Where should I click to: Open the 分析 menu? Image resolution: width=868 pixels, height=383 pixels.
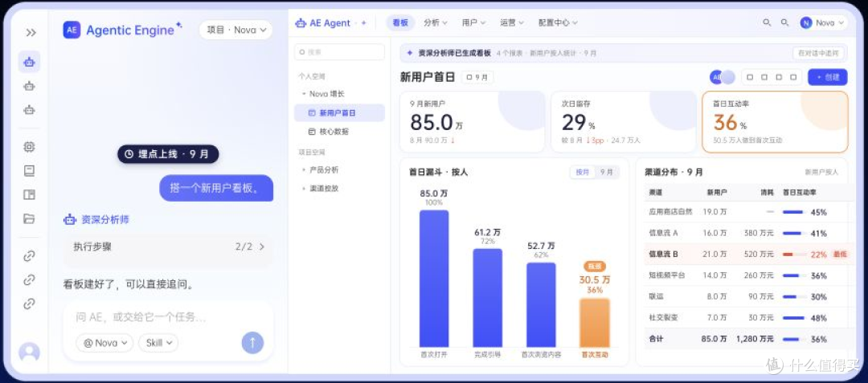436,22
